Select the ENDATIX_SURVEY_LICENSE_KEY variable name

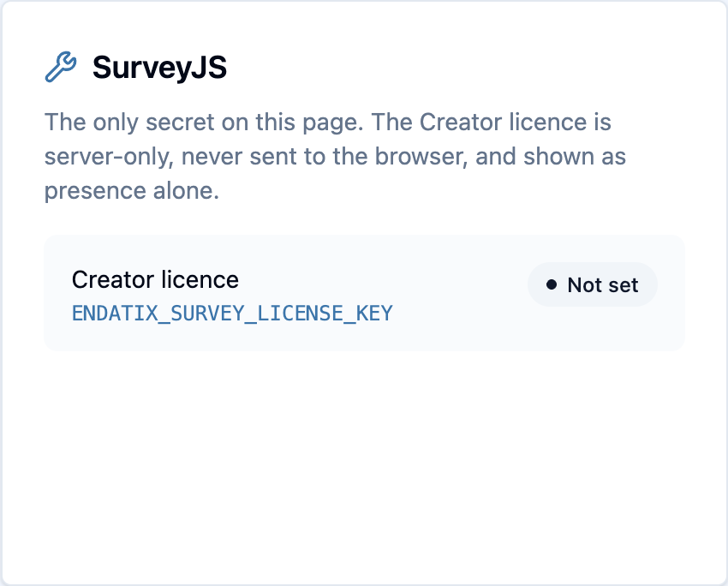tap(232, 314)
